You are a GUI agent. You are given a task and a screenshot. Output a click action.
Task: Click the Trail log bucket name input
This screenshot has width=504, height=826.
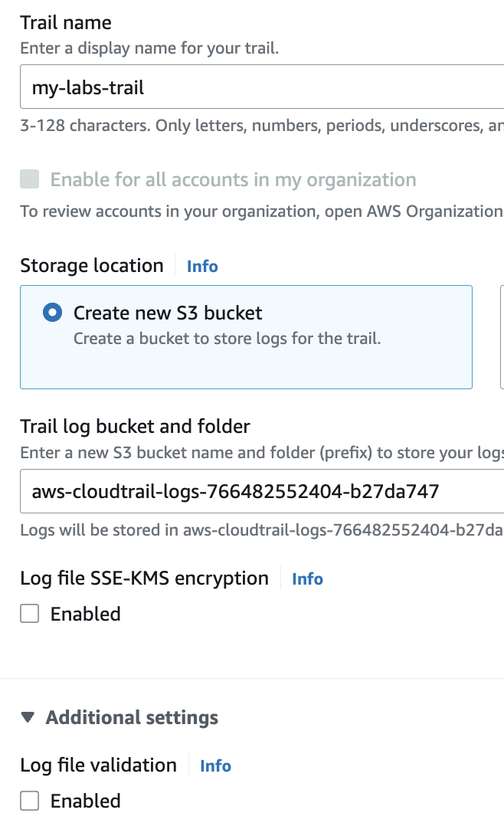[x=260, y=491]
